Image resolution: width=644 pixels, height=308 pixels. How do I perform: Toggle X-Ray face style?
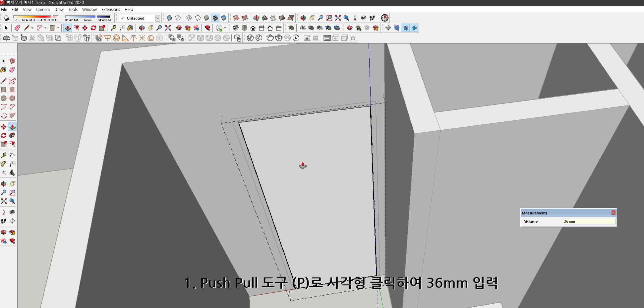click(169, 18)
